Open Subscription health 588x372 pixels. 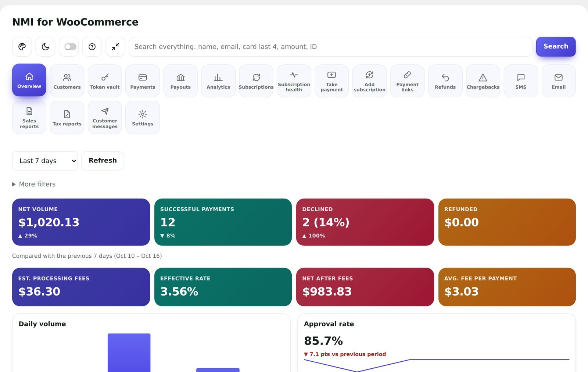tap(294, 81)
